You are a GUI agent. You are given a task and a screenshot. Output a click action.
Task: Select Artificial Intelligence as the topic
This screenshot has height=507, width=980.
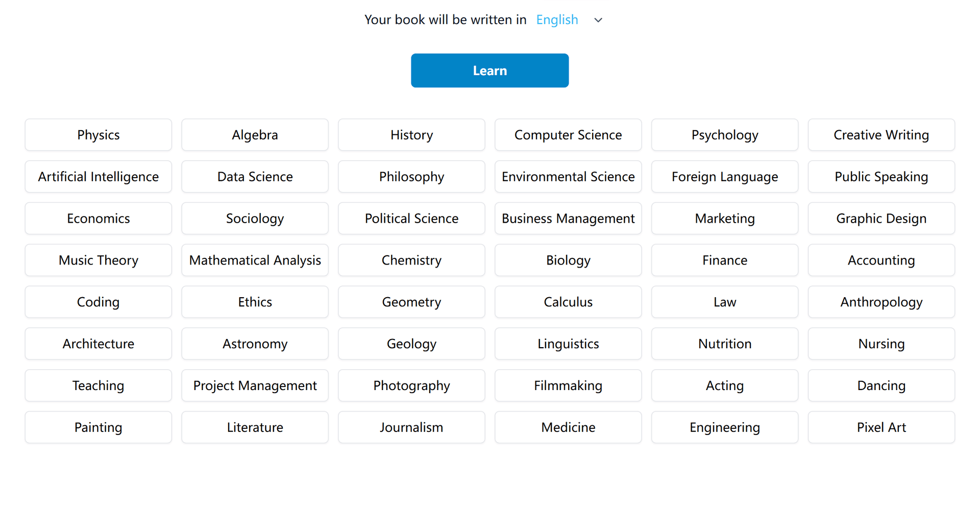99,177
